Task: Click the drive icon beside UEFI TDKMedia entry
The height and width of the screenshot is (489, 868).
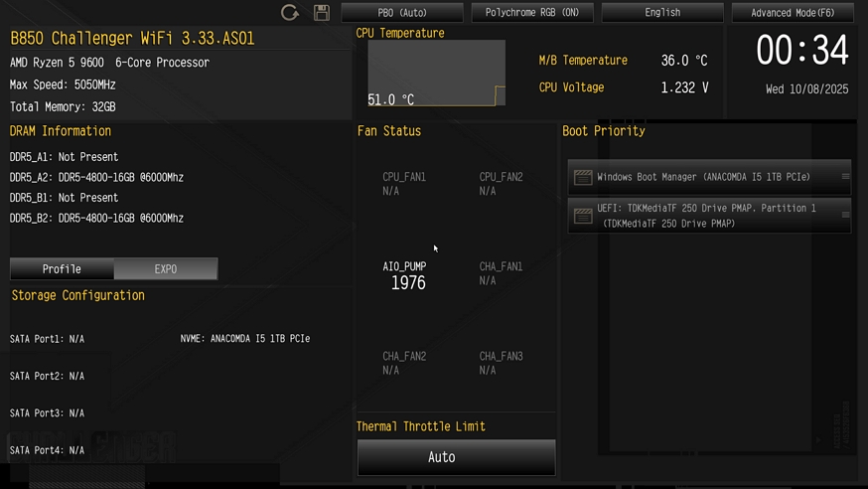Action: coord(583,216)
